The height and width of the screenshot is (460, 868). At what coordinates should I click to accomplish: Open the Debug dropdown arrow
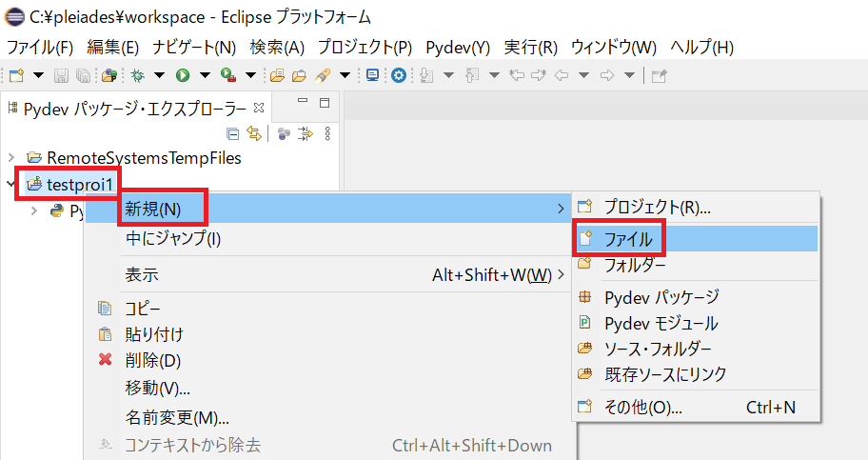pos(160,75)
